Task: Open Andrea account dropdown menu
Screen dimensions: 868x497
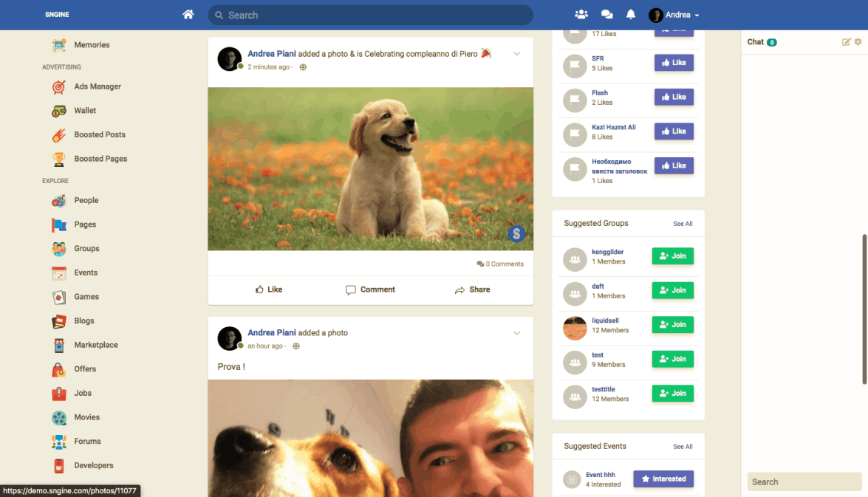Action: click(674, 15)
